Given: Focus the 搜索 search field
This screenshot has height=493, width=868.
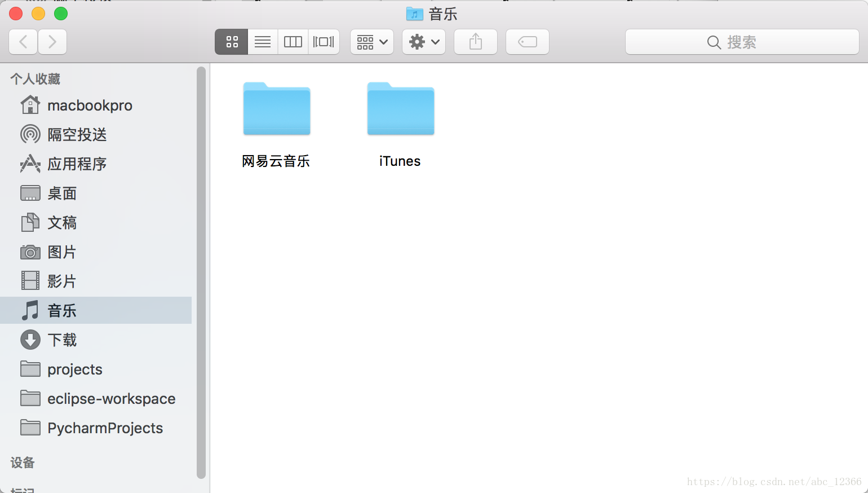Looking at the screenshot, I should click(x=742, y=42).
